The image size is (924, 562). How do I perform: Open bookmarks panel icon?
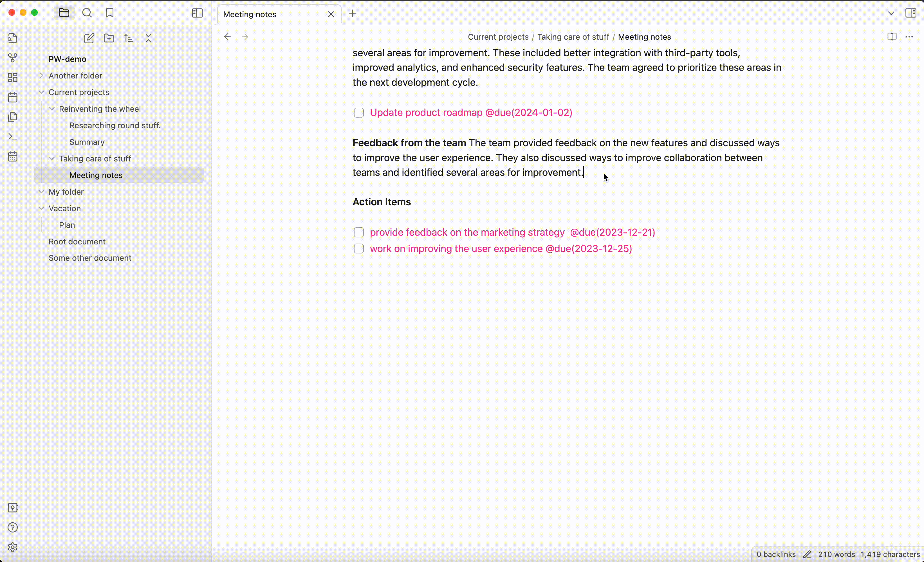[109, 13]
